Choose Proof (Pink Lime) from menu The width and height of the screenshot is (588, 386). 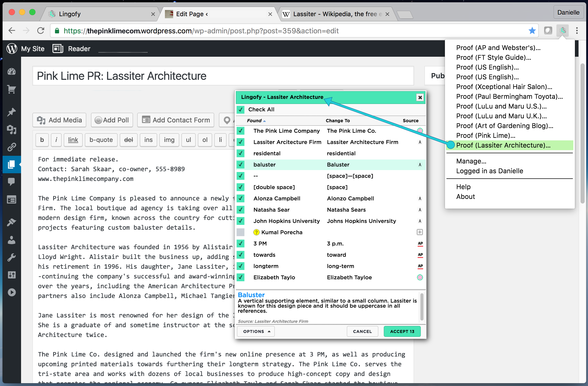(x=486, y=136)
